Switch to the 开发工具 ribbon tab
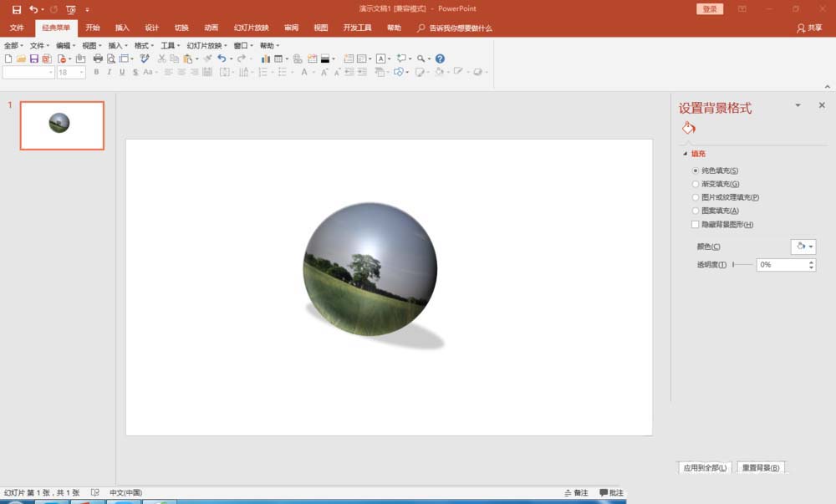The width and height of the screenshot is (836, 504). tap(357, 28)
